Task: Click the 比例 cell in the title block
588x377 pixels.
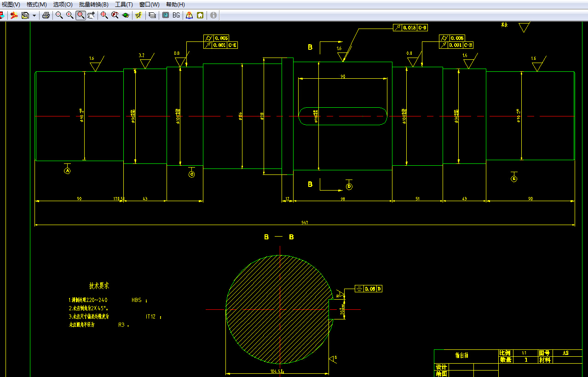Action: pyautogui.click(x=505, y=353)
